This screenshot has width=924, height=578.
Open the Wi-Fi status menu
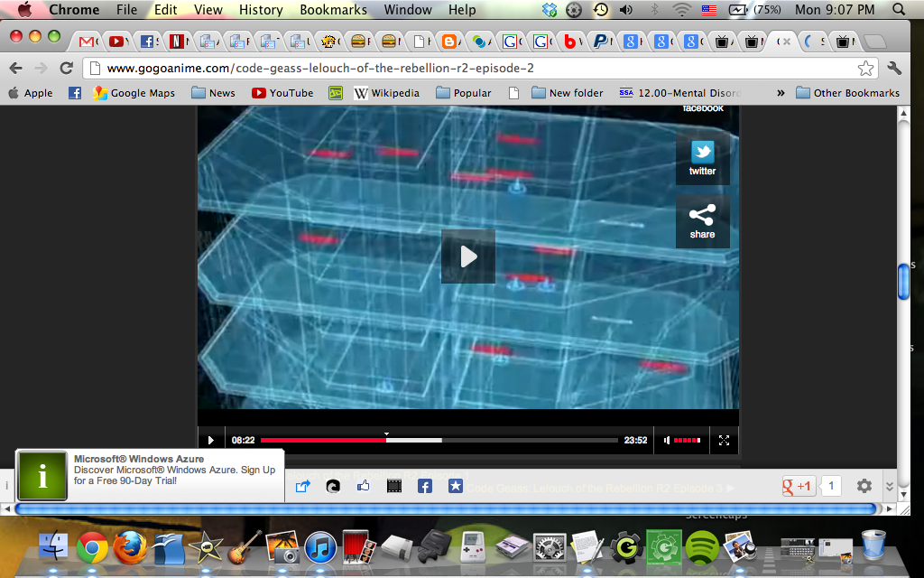pos(682,9)
